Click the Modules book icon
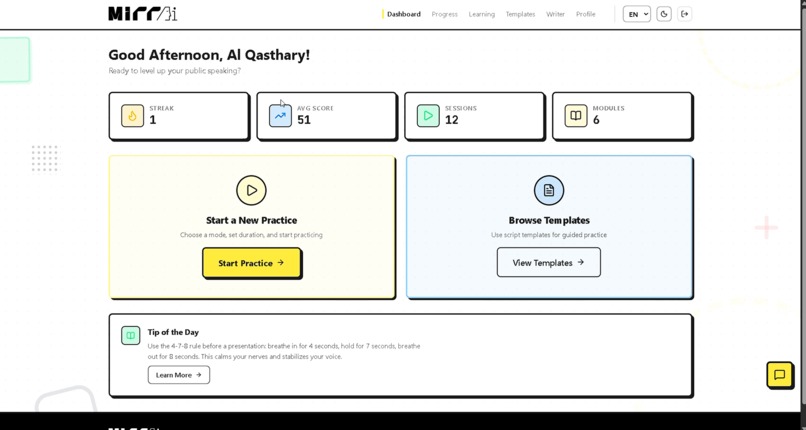The width and height of the screenshot is (806, 430). [x=576, y=116]
